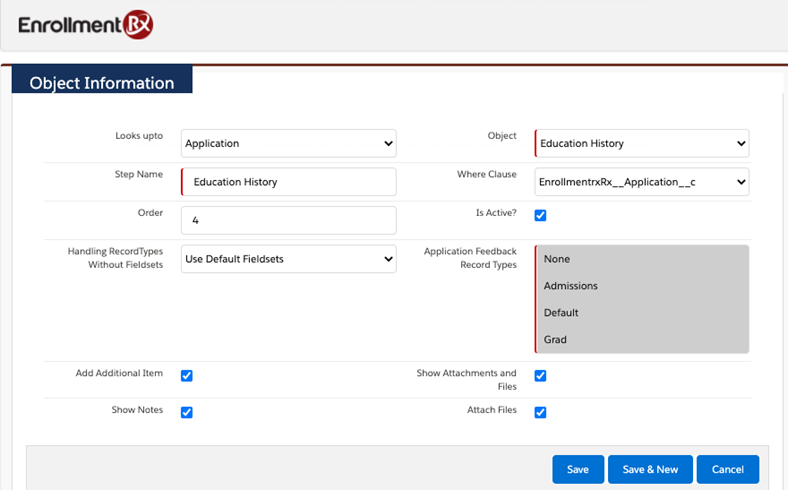
Task: Select the Object Information tab header
Action: 102,83
